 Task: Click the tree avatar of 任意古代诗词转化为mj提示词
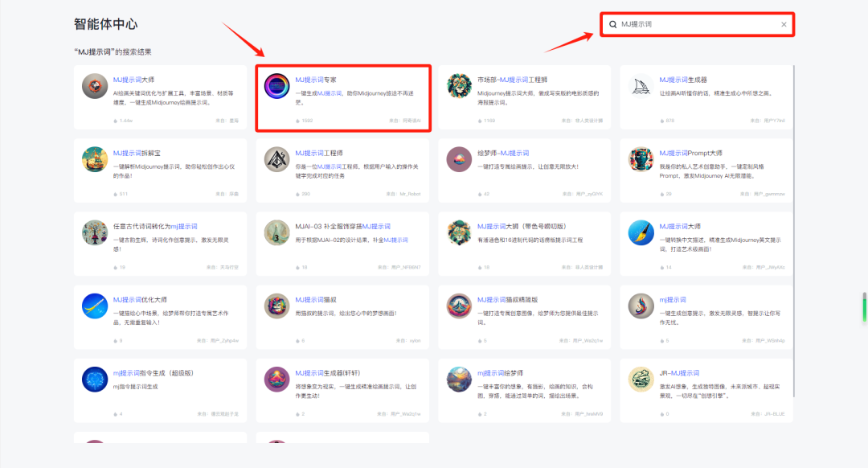(95, 232)
